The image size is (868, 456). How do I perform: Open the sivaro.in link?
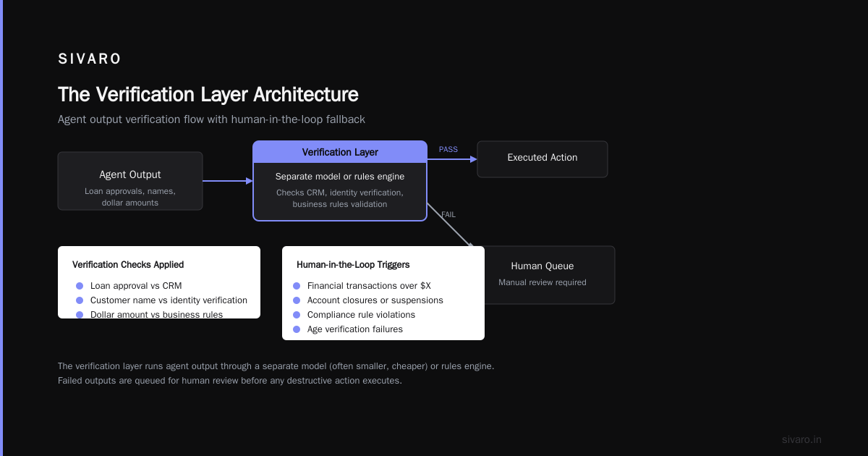click(802, 439)
